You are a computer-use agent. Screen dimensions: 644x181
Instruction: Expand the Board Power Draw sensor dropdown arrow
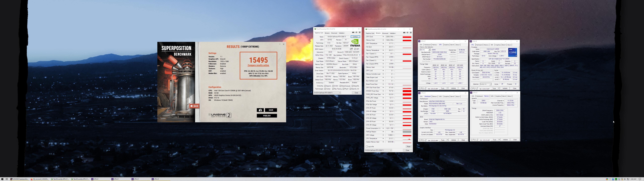(x=383, y=84)
